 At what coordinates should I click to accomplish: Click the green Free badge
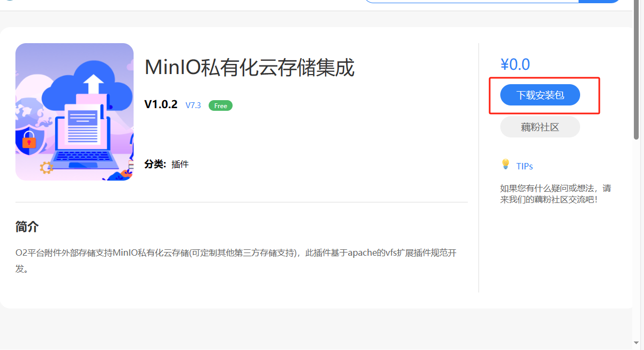[220, 105]
